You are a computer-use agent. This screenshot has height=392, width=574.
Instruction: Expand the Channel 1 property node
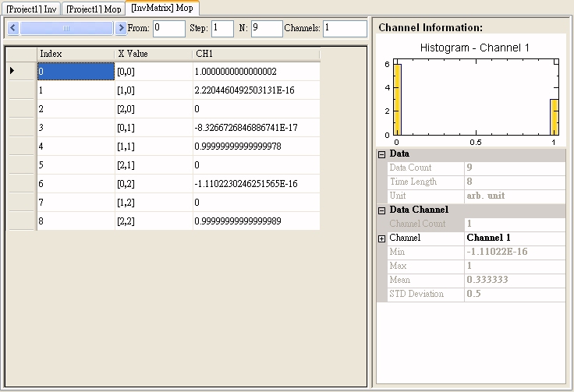tap(382, 238)
